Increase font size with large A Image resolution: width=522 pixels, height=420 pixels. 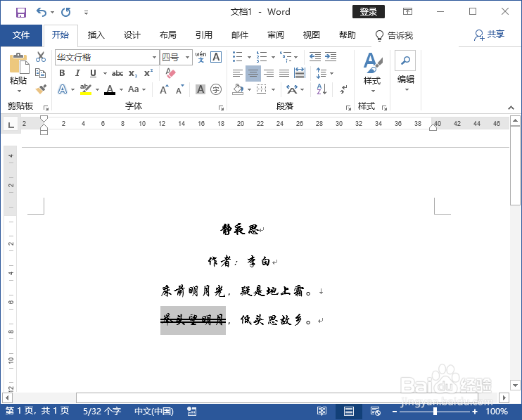point(164,89)
